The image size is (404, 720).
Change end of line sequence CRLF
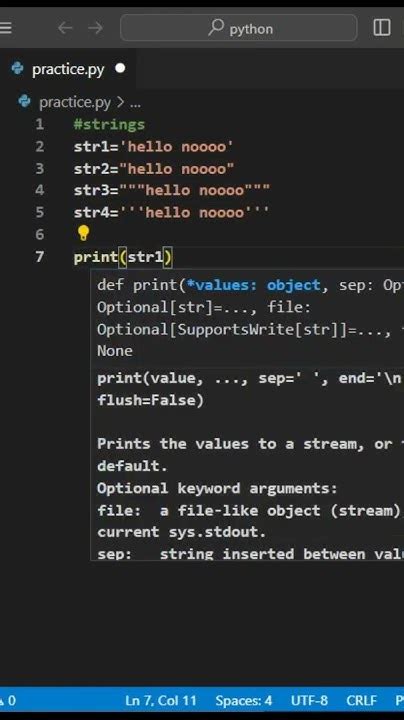(362, 700)
